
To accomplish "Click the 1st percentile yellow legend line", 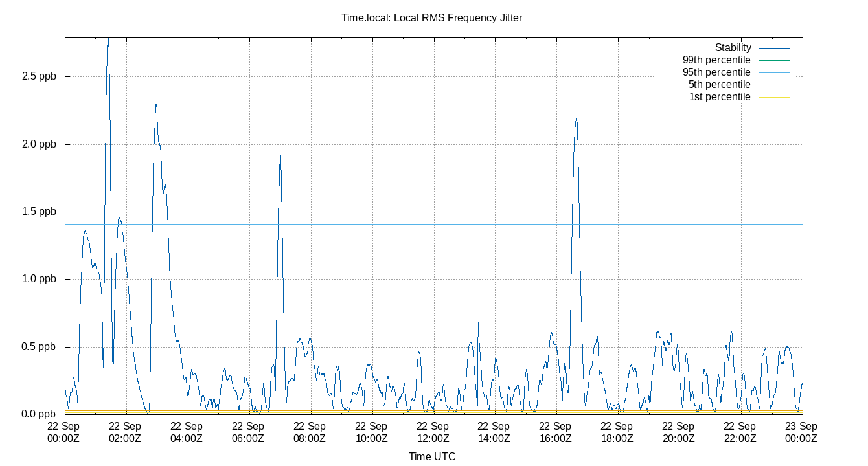I will coord(774,97).
